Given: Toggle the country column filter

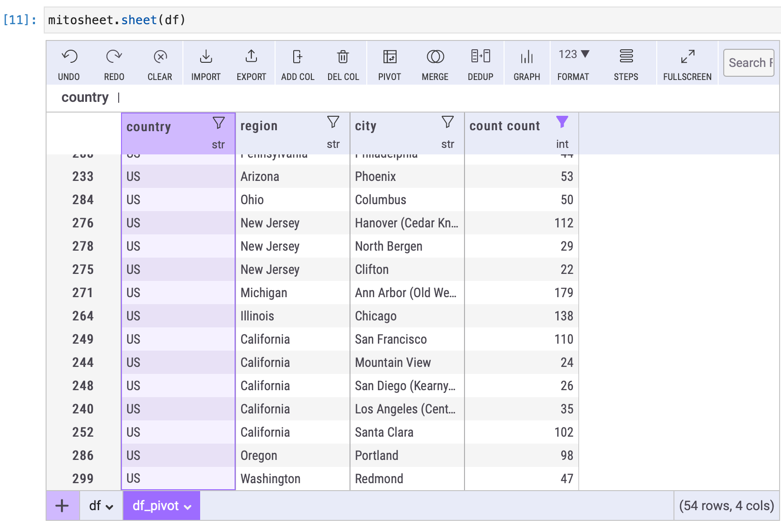Looking at the screenshot, I should [x=218, y=123].
